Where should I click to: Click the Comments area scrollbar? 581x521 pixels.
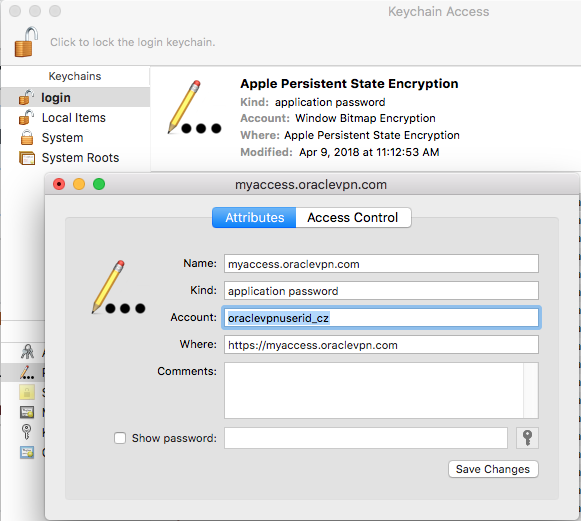[x=531, y=391]
